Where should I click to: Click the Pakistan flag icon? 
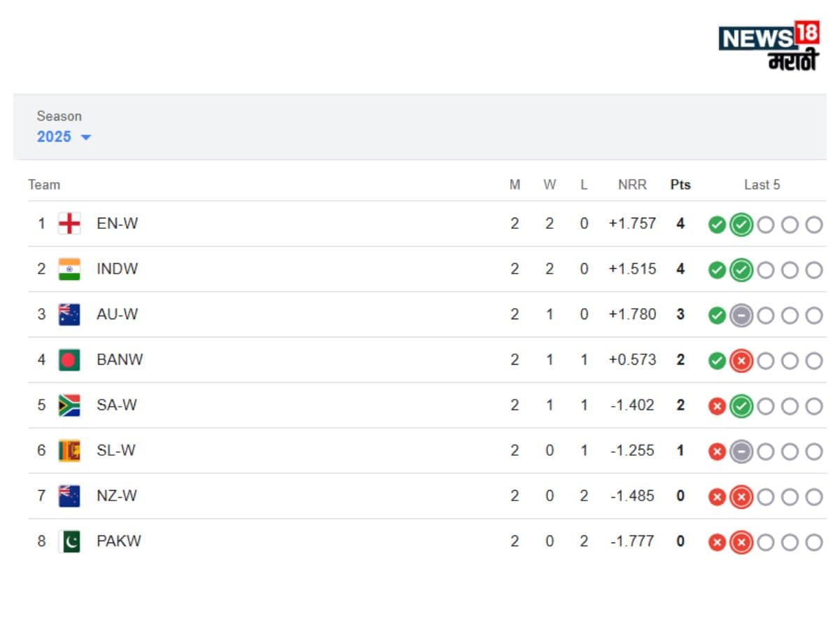(69, 541)
